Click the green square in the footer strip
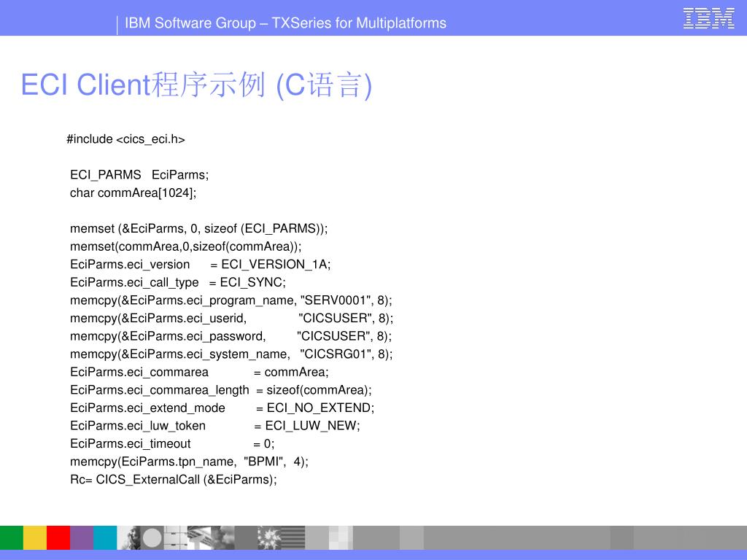This screenshot has height=560, width=747. pyautogui.click(x=12, y=537)
